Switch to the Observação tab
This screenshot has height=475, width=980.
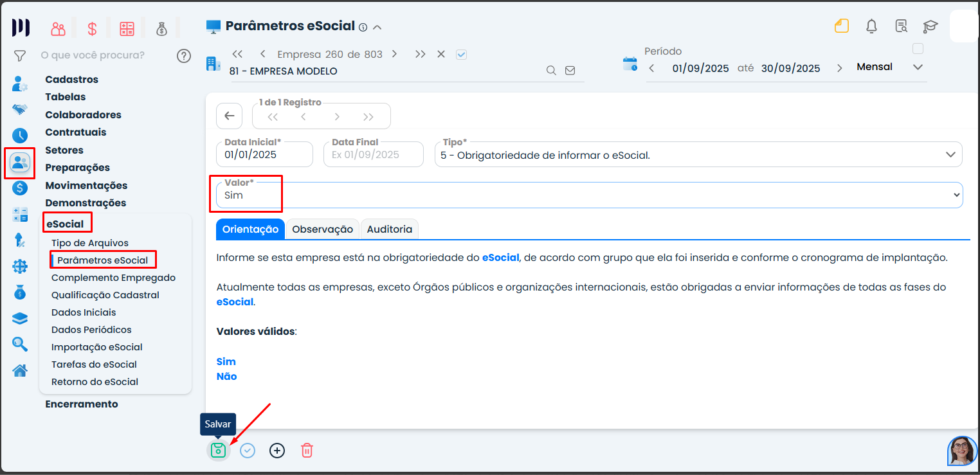pos(322,229)
